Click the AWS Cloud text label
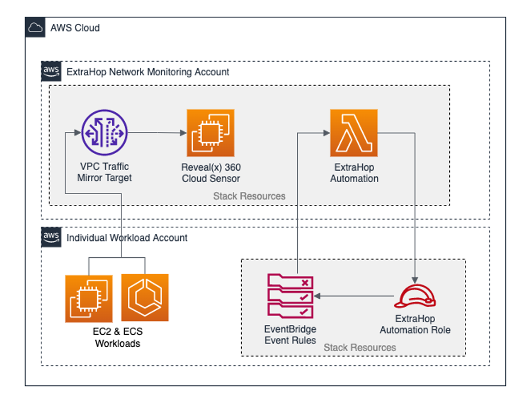The height and width of the screenshot is (411, 532). pyautogui.click(x=75, y=28)
